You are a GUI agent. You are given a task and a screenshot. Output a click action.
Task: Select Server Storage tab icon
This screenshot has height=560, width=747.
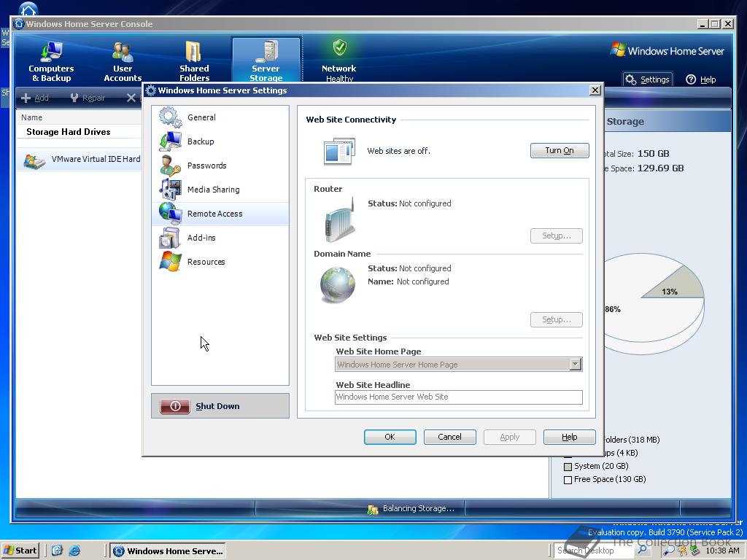tap(266, 52)
